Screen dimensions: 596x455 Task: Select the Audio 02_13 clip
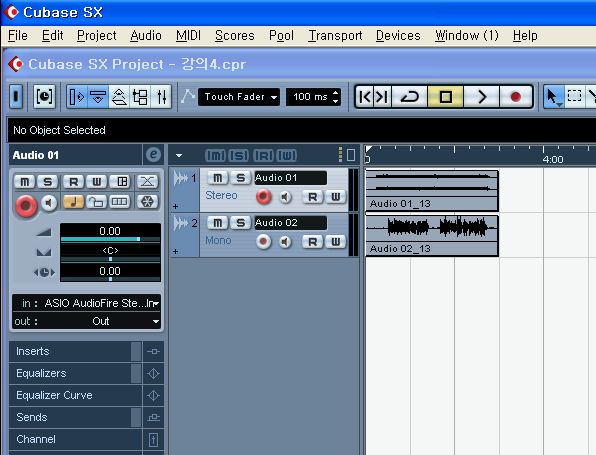(x=431, y=235)
